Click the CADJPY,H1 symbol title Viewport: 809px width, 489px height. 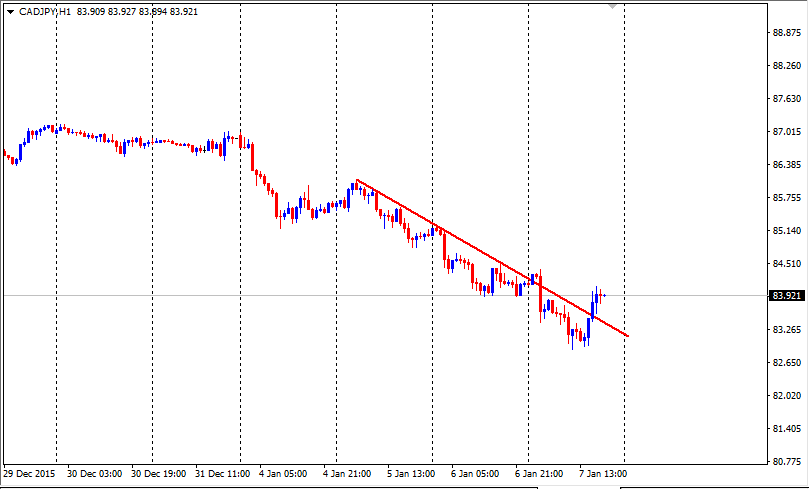pyautogui.click(x=45, y=12)
